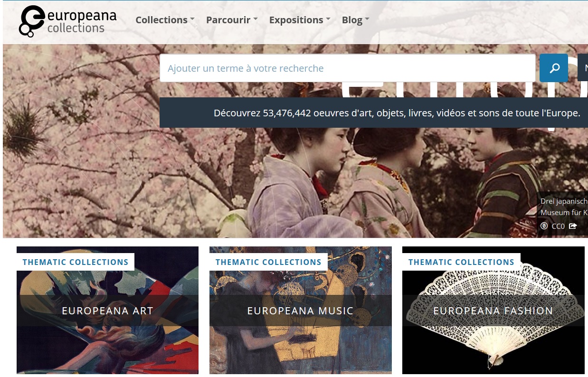The image size is (588, 377).
Task: Open the Collections dropdown menu
Action: coord(165,20)
